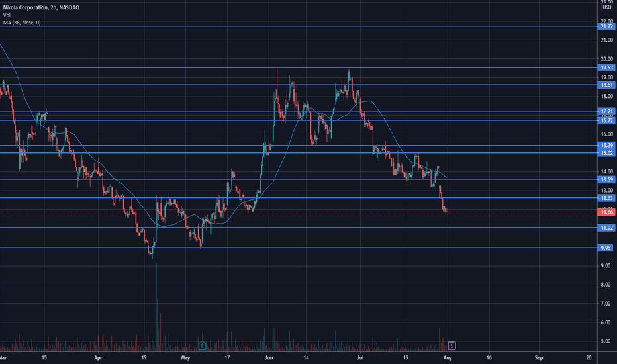Click the 8.00 price axis value
The height and width of the screenshot is (364, 617).
point(606,285)
